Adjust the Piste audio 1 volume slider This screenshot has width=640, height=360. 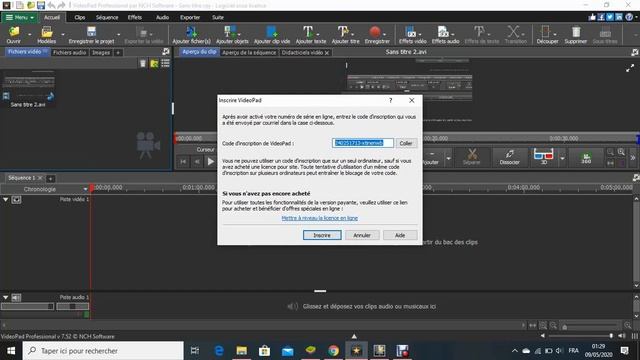pyautogui.click(x=27, y=307)
